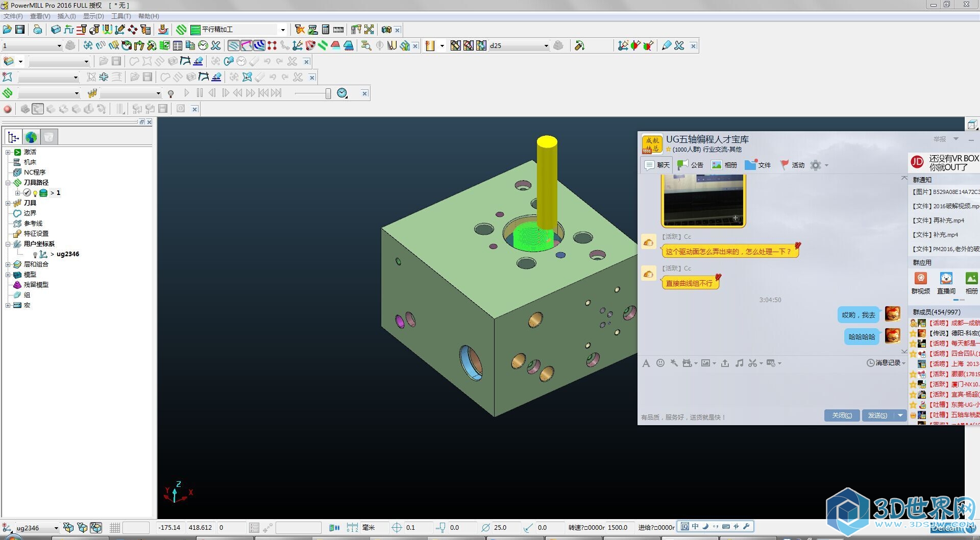Open the 平行精加工 strategy dropdown
Image resolution: width=980 pixels, height=540 pixels.
(283, 30)
